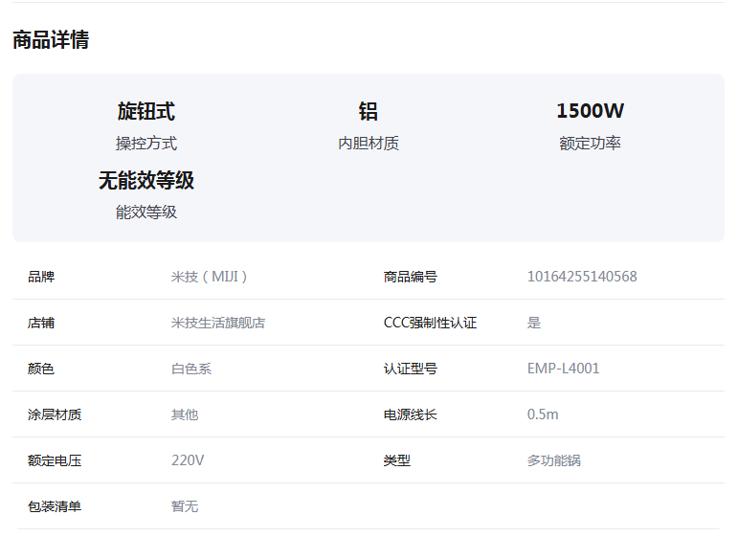Select the 多功能锅 type value
This screenshot has height=560, width=738.
(x=554, y=460)
